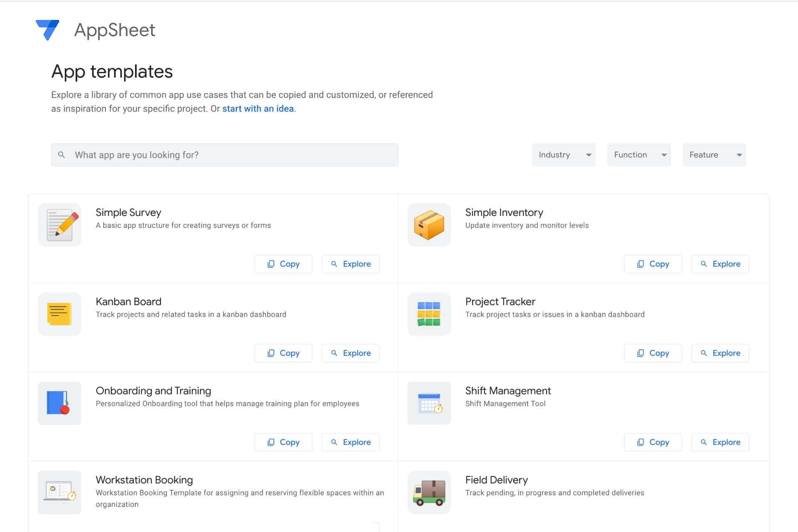The width and height of the screenshot is (798, 532).
Task: Explore the Project Tracker template
Action: (720, 353)
